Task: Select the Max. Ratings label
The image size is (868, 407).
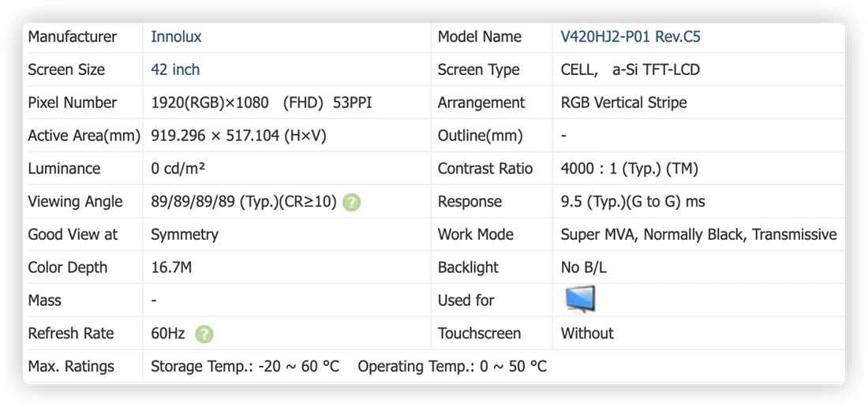Action: click(x=71, y=366)
